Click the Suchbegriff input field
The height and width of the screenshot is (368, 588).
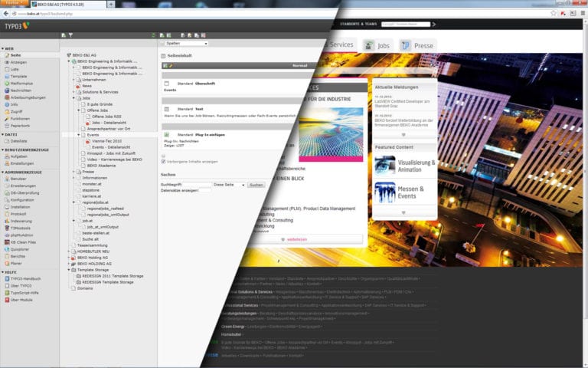pyautogui.click(x=198, y=185)
